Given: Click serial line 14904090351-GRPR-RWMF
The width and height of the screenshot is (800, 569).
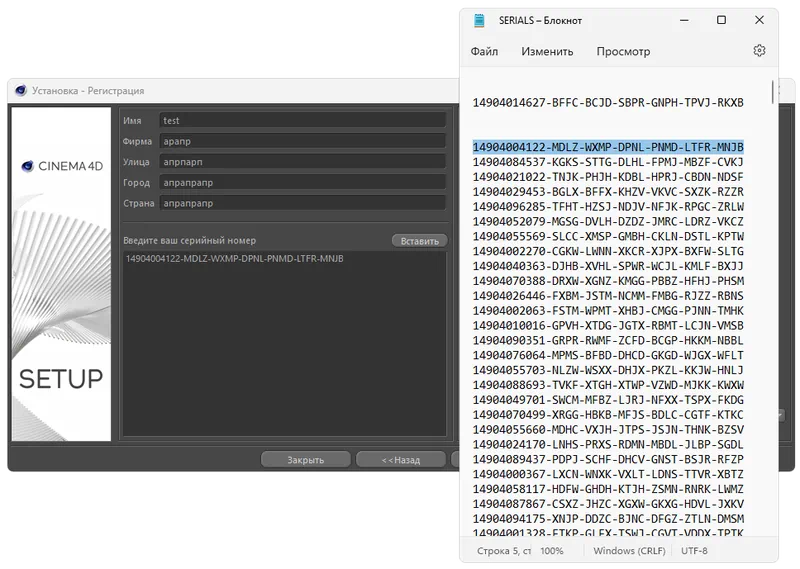Looking at the screenshot, I should tap(608, 340).
